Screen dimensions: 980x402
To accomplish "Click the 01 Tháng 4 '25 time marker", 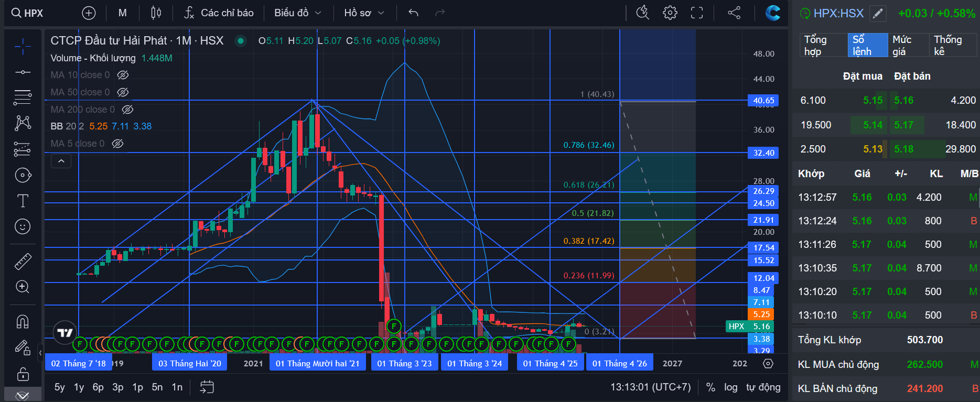I will (550, 363).
